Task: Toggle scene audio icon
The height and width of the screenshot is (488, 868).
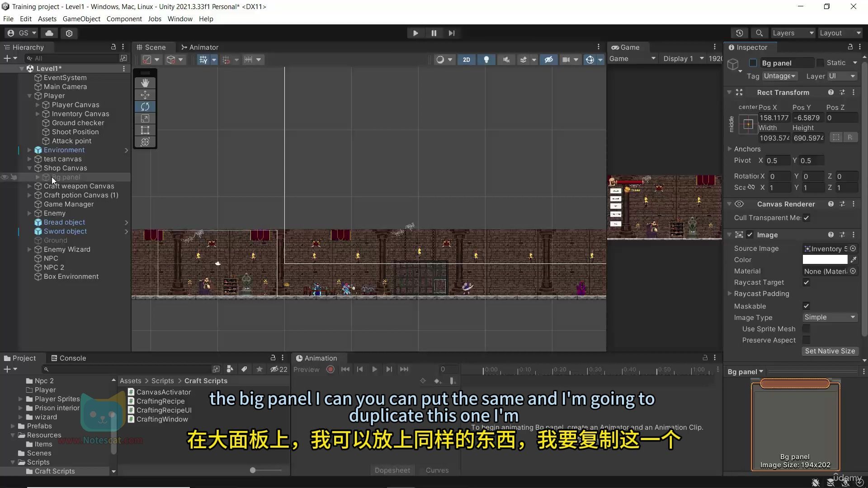Action: tap(506, 60)
